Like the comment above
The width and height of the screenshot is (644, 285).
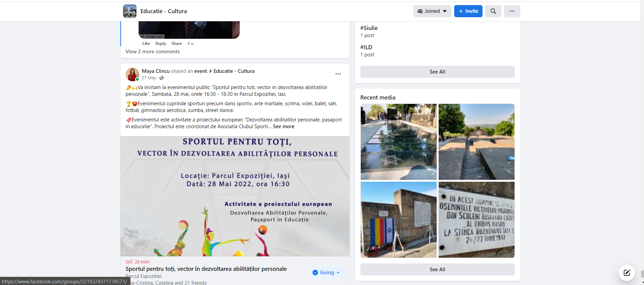point(146,44)
